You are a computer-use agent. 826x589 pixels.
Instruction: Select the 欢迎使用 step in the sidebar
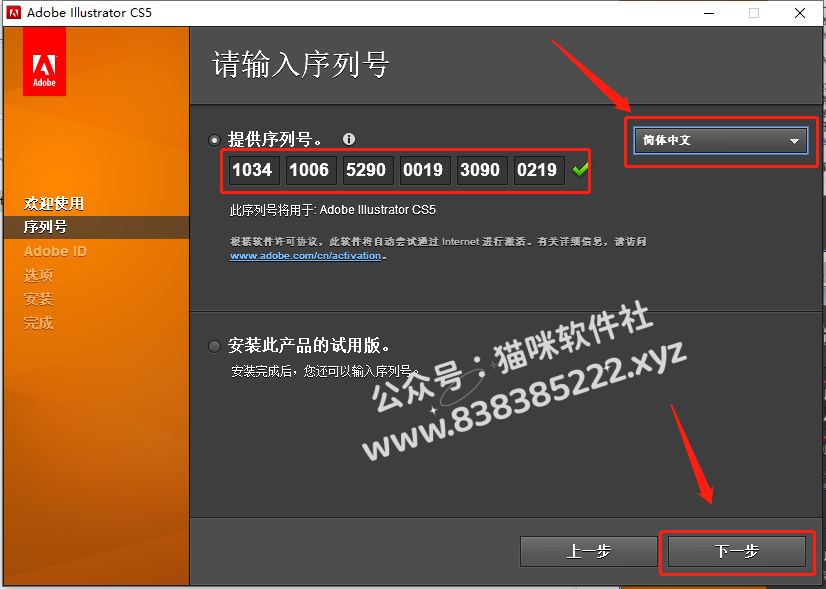pos(54,203)
